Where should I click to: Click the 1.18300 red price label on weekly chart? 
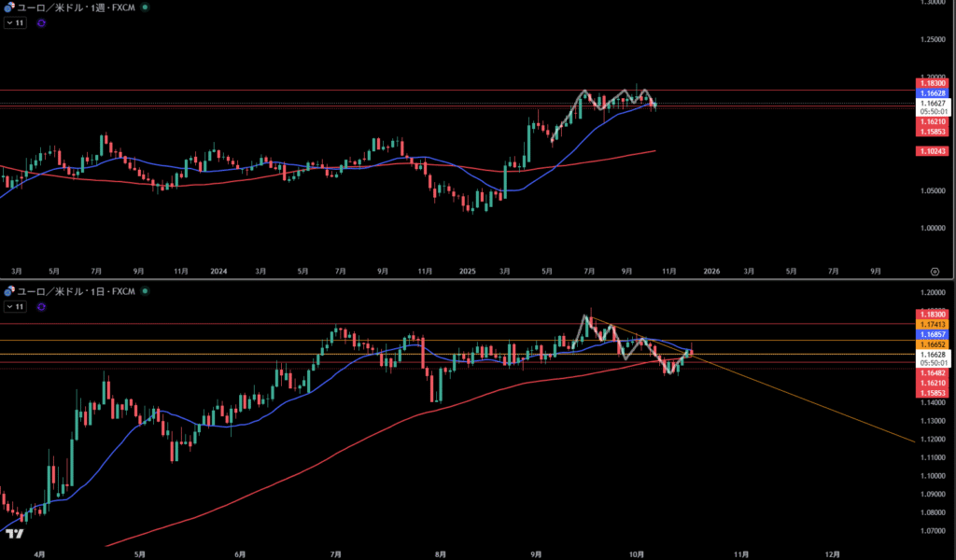tap(935, 83)
